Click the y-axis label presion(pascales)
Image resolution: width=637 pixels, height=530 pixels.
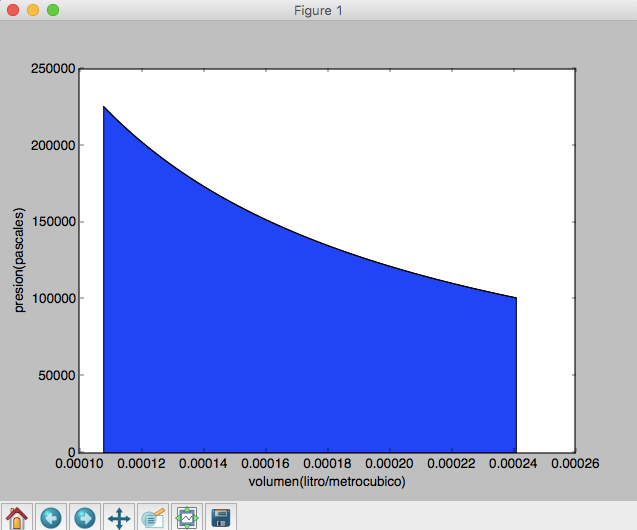(x=19, y=260)
